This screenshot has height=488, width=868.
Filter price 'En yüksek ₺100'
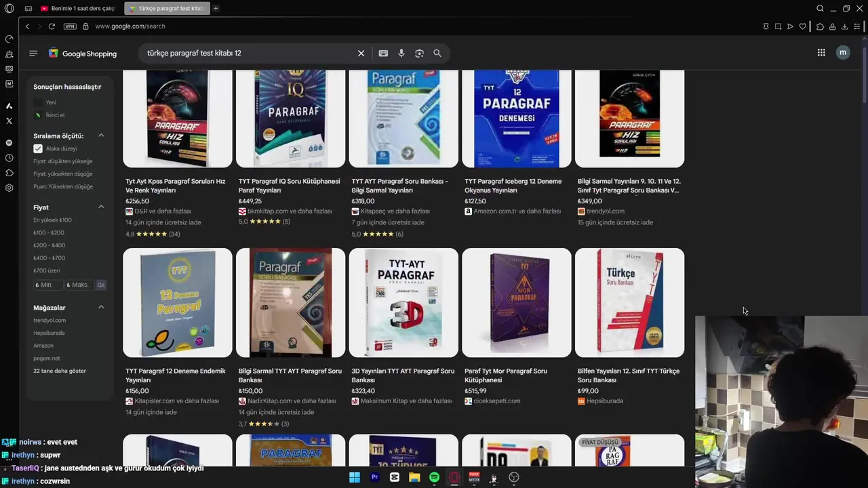(x=52, y=220)
